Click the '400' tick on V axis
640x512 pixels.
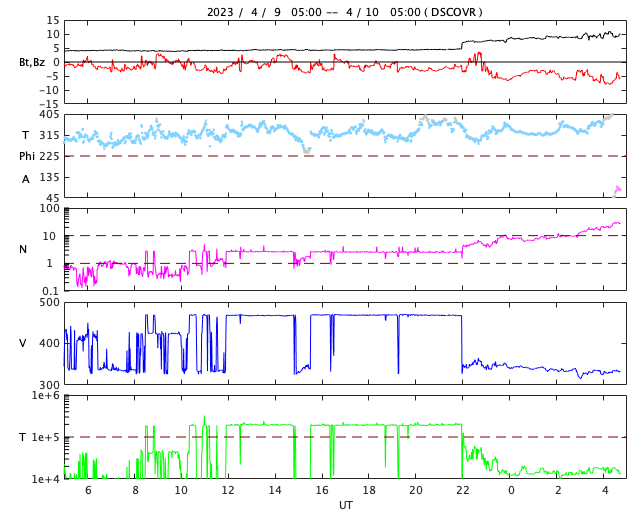[x=49, y=343]
